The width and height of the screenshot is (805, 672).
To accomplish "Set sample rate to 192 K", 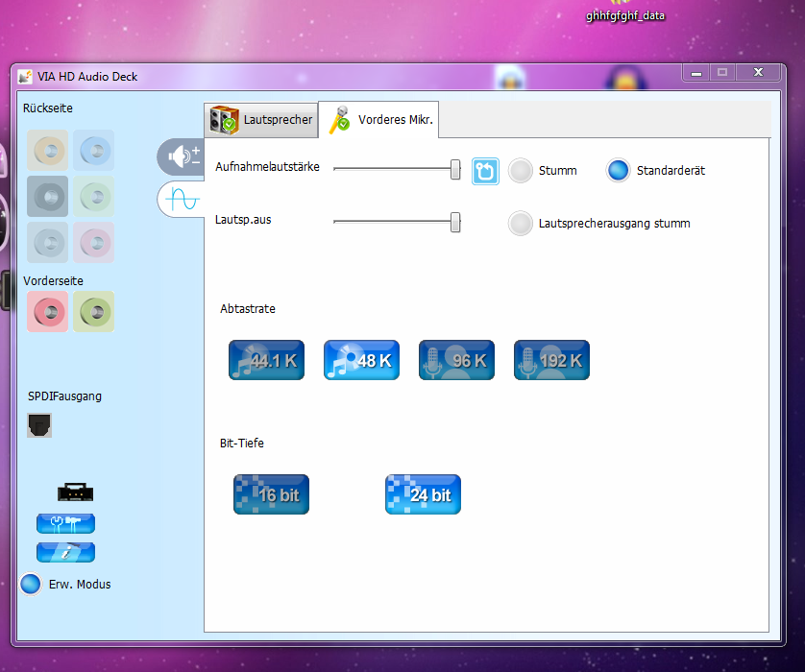I will tap(552, 360).
